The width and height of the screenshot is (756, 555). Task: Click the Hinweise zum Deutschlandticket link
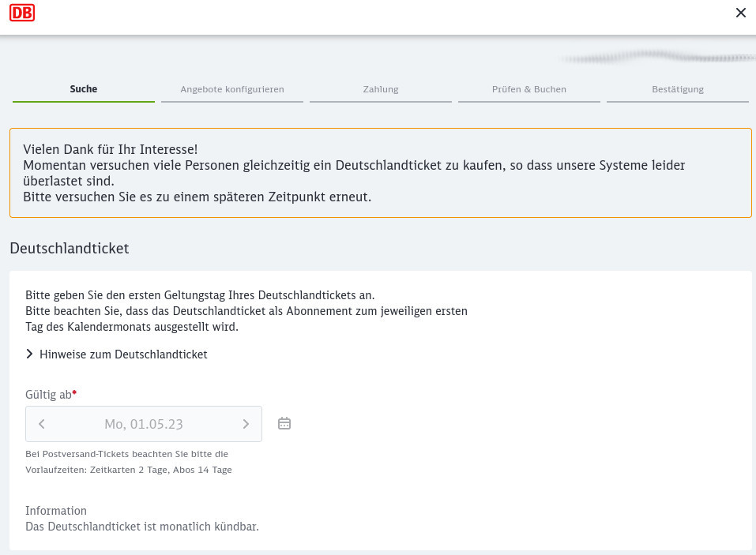[123, 354]
